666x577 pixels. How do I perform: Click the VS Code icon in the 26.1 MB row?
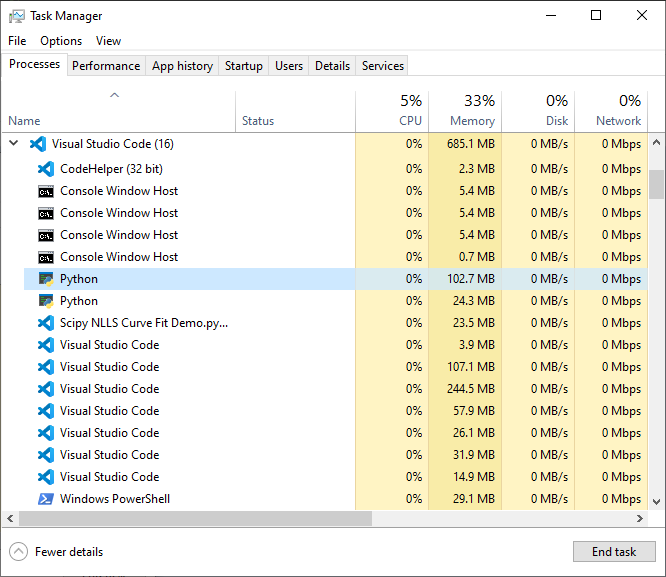click(46, 433)
